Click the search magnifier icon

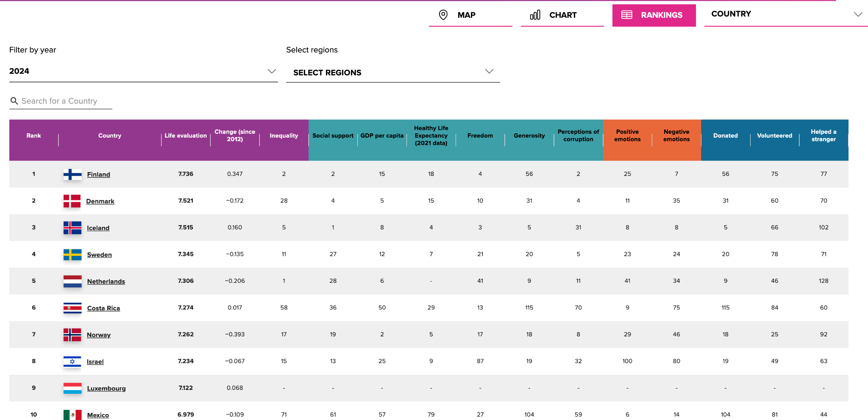point(14,101)
